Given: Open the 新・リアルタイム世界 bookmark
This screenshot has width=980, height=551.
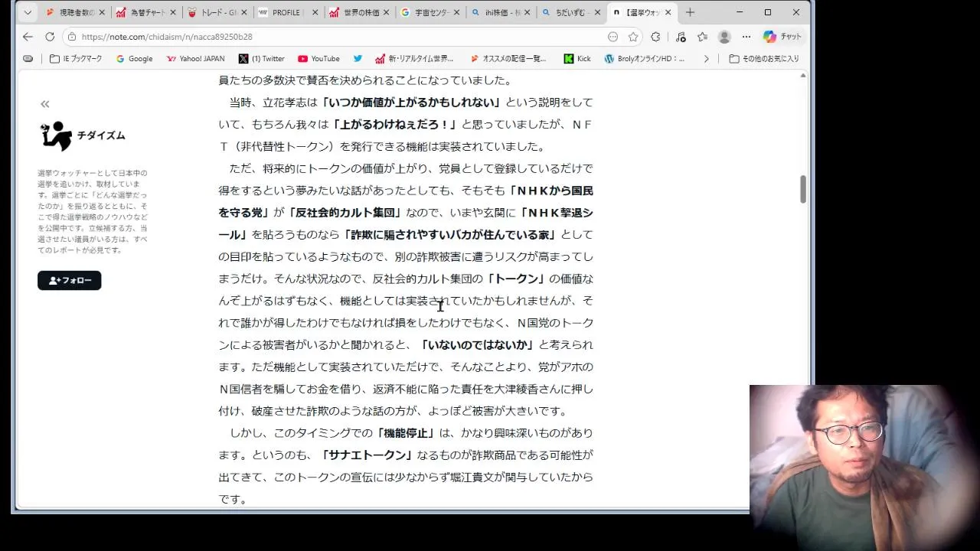Looking at the screenshot, I should click(x=414, y=59).
